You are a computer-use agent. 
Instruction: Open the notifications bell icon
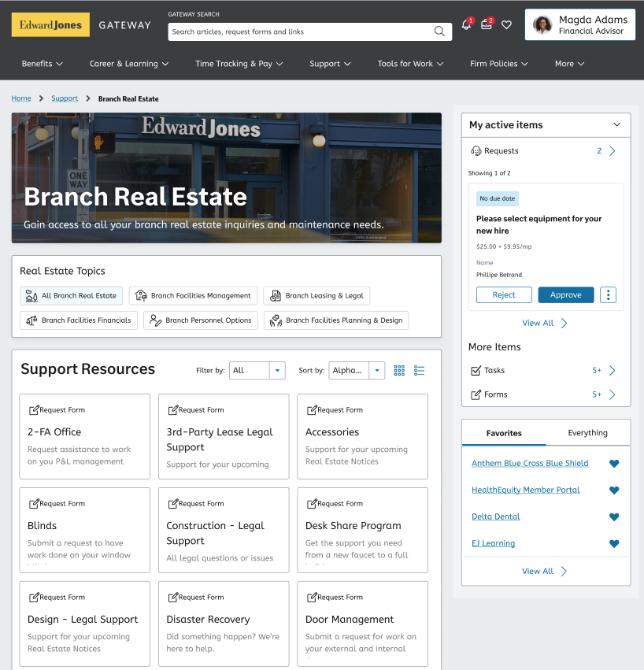[466, 25]
